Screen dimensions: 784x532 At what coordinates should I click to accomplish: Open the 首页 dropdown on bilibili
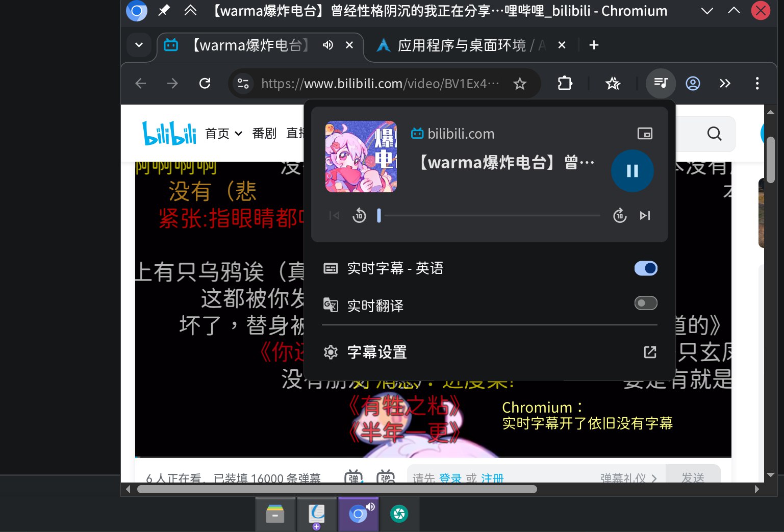[238, 134]
